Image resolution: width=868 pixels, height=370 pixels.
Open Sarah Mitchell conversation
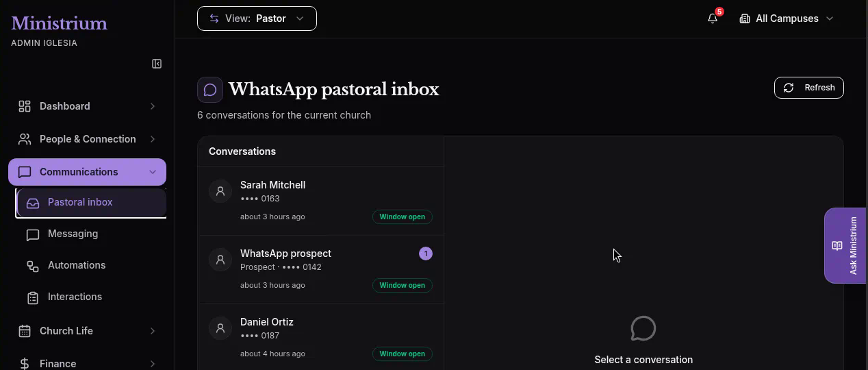(x=321, y=201)
